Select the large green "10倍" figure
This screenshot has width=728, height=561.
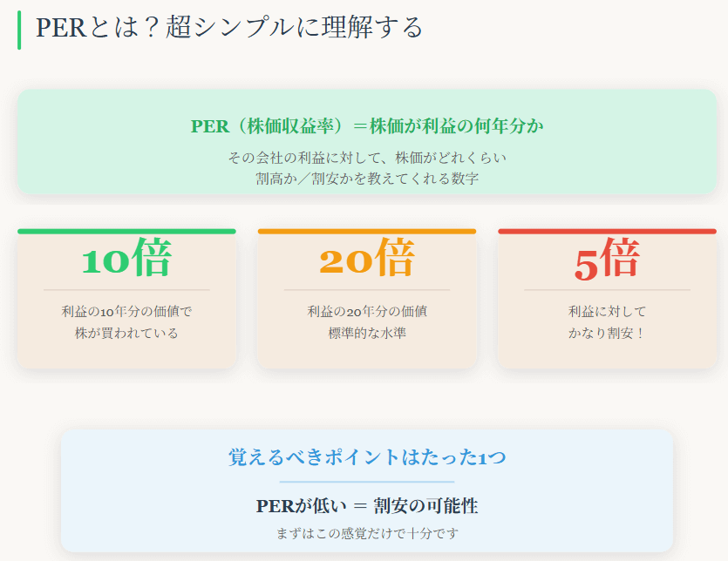[x=126, y=259]
